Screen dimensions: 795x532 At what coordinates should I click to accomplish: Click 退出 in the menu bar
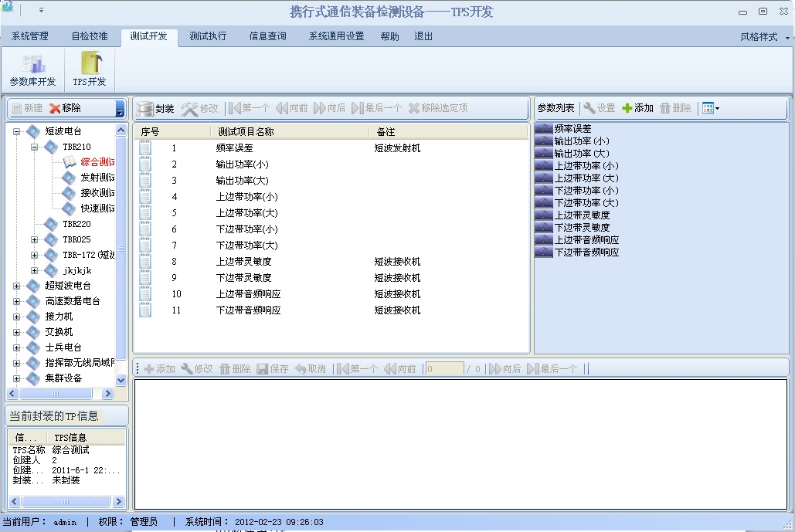[423, 36]
